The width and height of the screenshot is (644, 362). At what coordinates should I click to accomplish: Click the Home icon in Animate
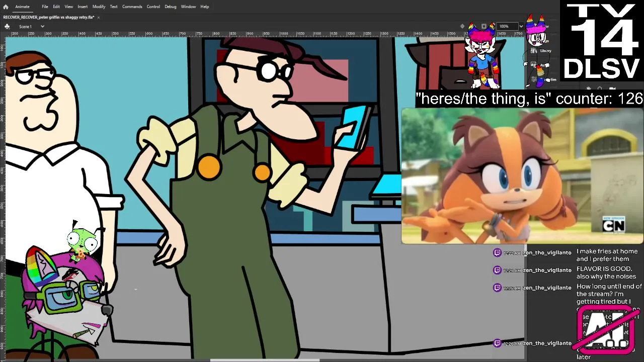(x=6, y=7)
